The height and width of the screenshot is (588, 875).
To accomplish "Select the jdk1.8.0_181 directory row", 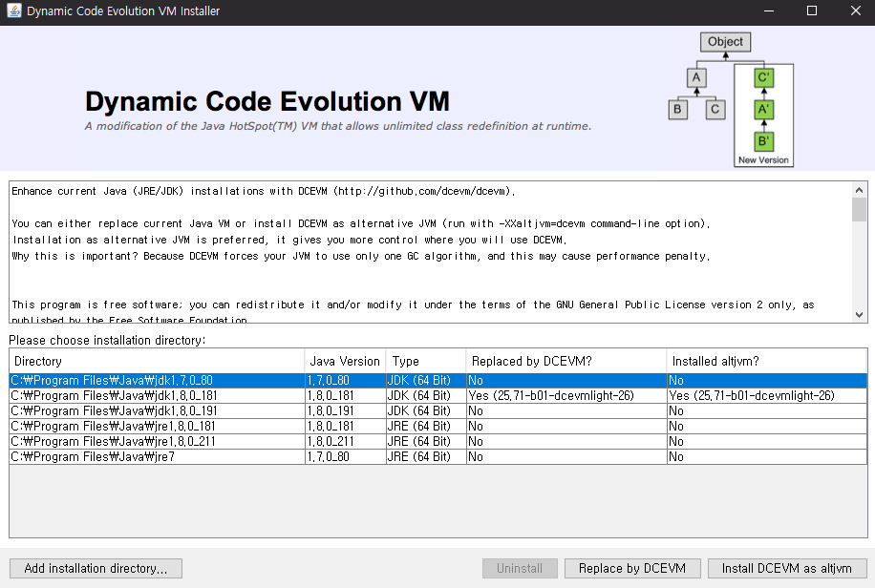I will coord(438,395).
